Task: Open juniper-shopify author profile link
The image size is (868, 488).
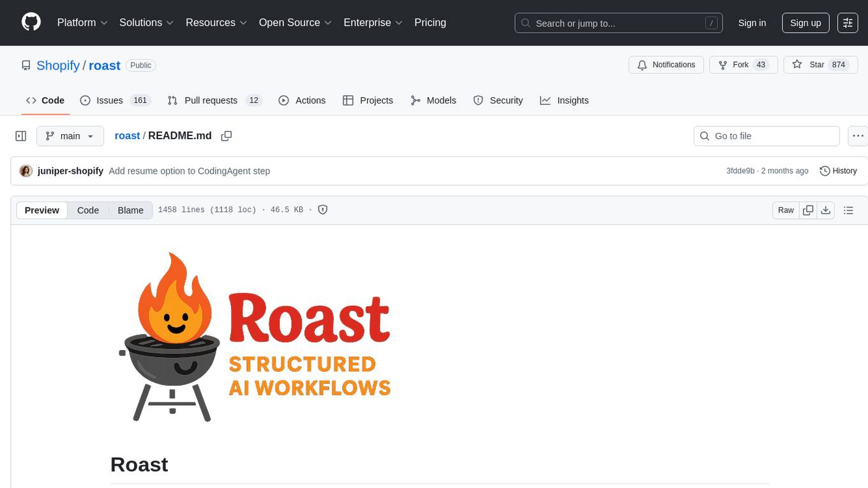Action: (71, 171)
